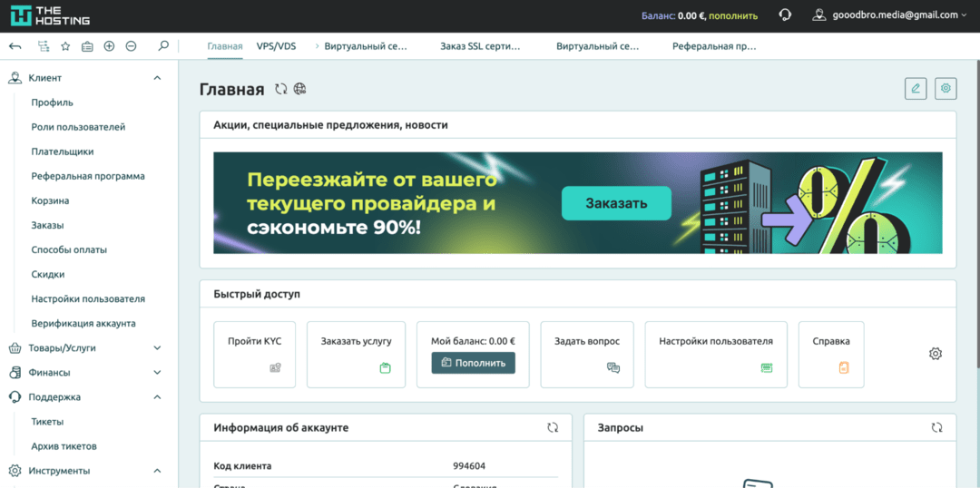Open Заказы in sidebar
This screenshot has width=980, height=488.
pyautogui.click(x=47, y=225)
